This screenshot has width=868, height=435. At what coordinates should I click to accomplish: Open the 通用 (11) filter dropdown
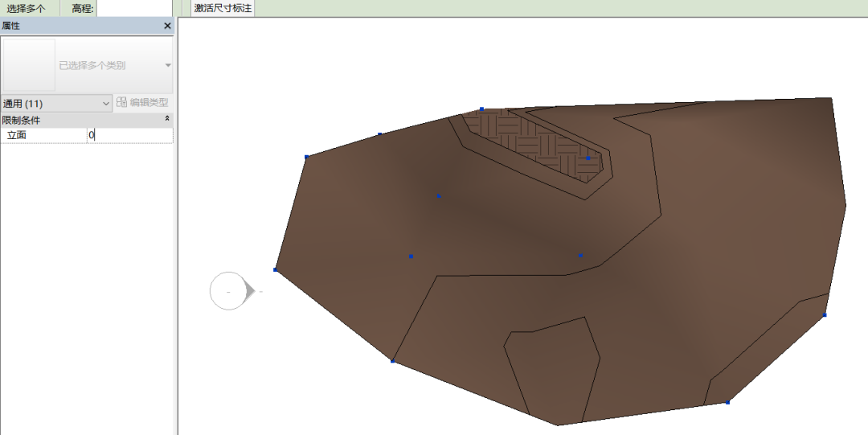(x=56, y=103)
